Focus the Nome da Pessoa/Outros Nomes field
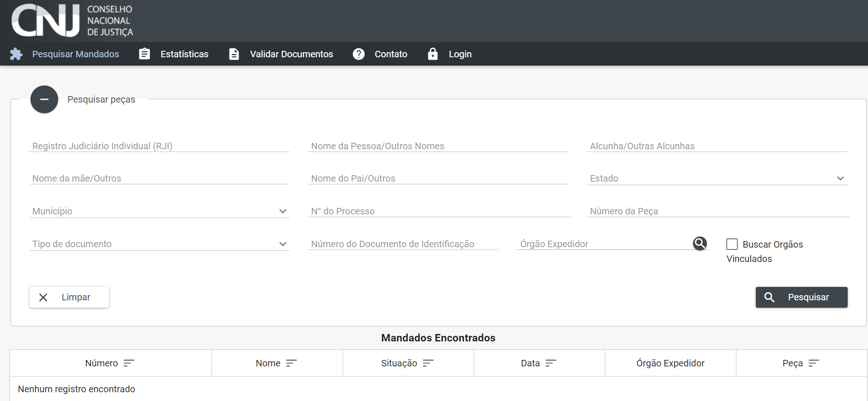The height and width of the screenshot is (401, 868). [438, 146]
